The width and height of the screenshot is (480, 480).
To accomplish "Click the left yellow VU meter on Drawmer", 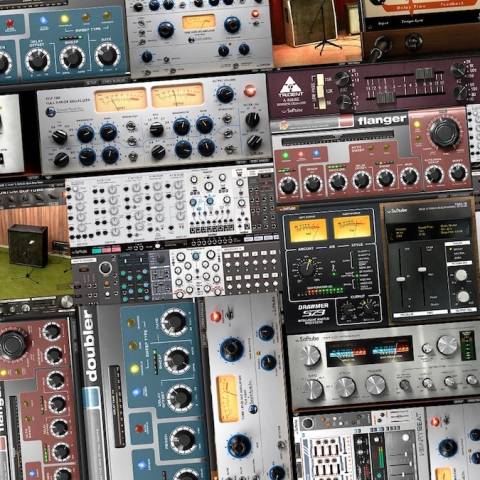I will coord(308,230).
